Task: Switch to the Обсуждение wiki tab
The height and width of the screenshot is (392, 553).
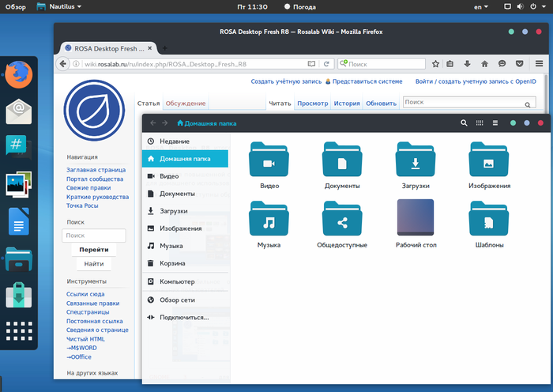Action: [x=186, y=104]
